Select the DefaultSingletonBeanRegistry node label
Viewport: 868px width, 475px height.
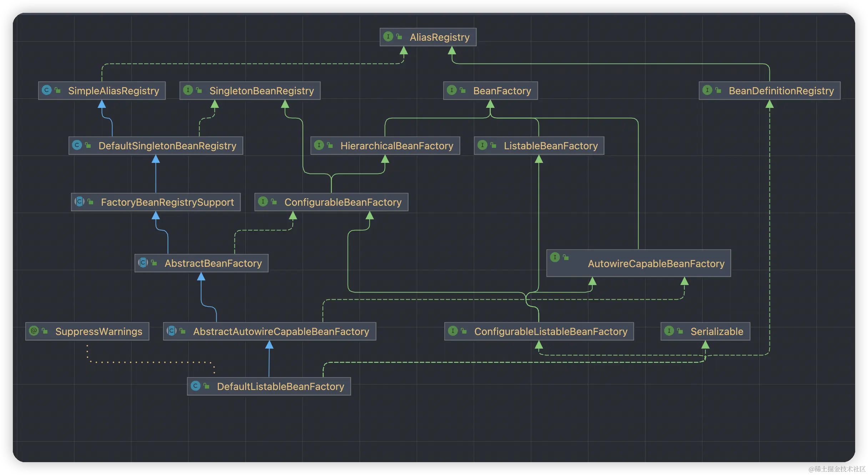coord(167,146)
